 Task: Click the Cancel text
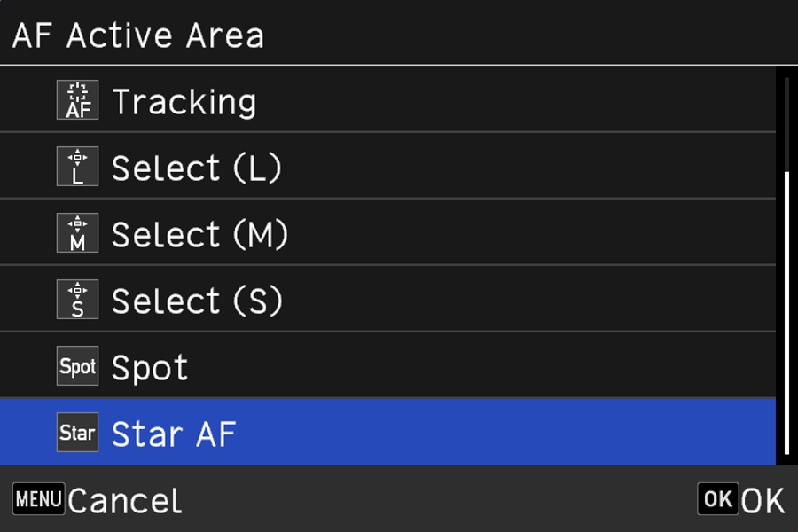point(124,501)
